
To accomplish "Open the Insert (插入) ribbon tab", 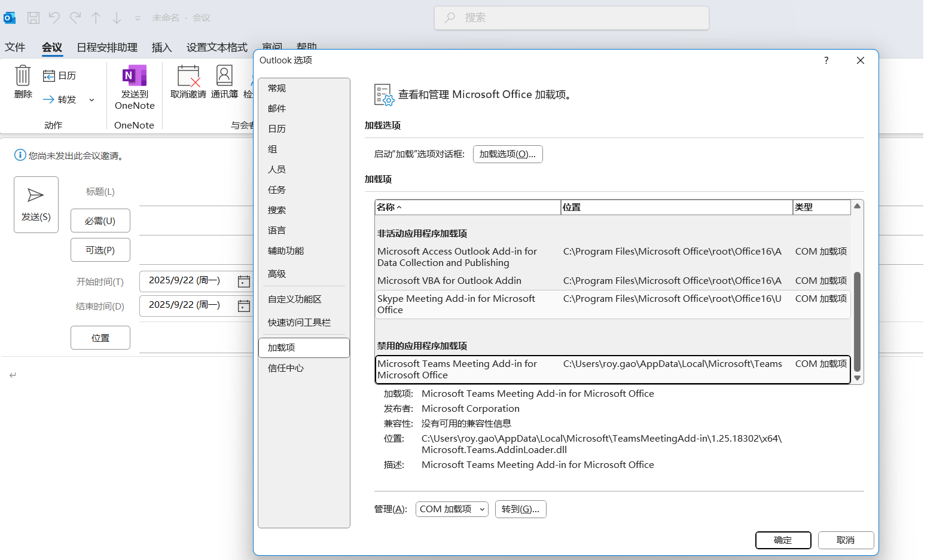I will (161, 47).
